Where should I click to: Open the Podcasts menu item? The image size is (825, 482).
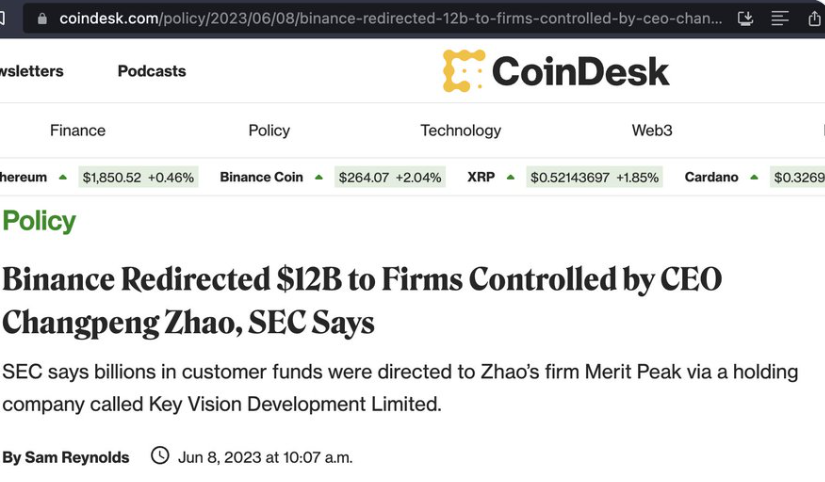(x=152, y=71)
